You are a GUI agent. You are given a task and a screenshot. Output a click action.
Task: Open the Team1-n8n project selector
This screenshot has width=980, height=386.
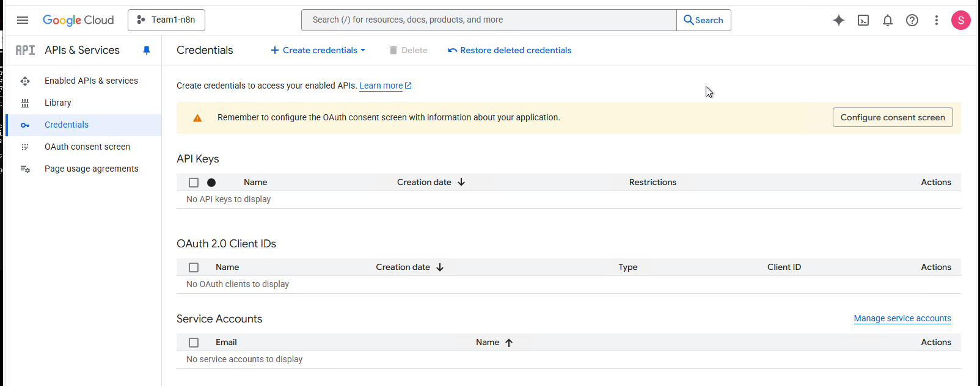(166, 20)
